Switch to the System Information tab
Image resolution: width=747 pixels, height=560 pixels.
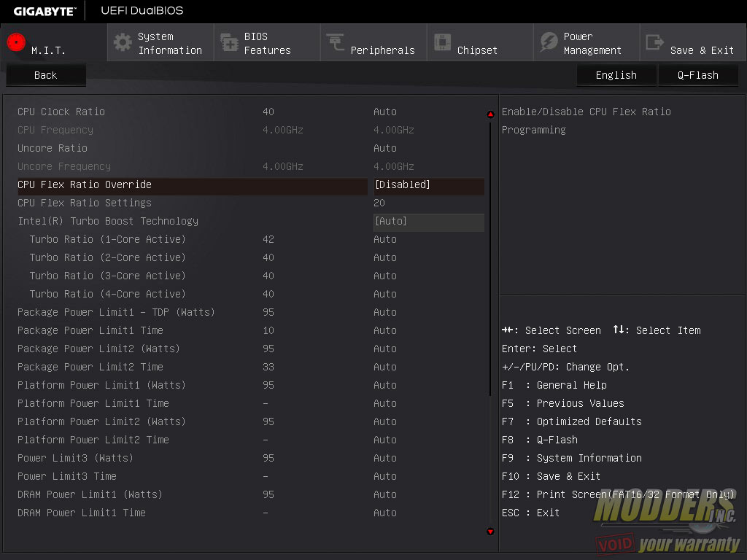click(160, 43)
